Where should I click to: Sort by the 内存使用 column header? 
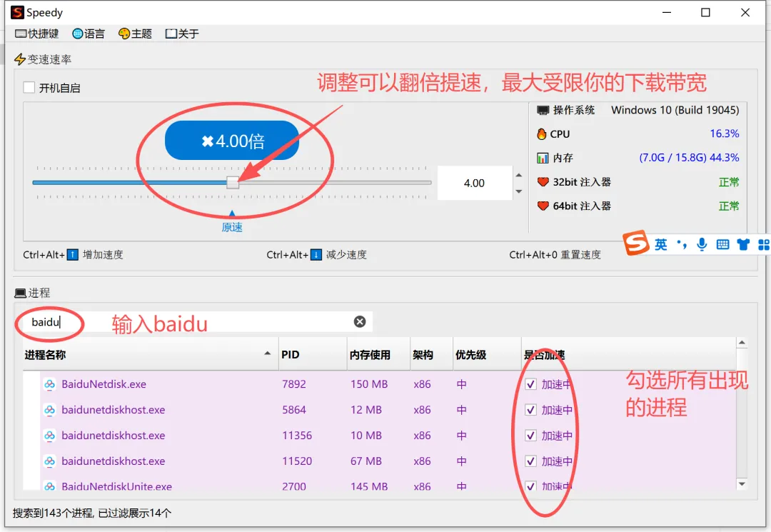coord(378,354)
